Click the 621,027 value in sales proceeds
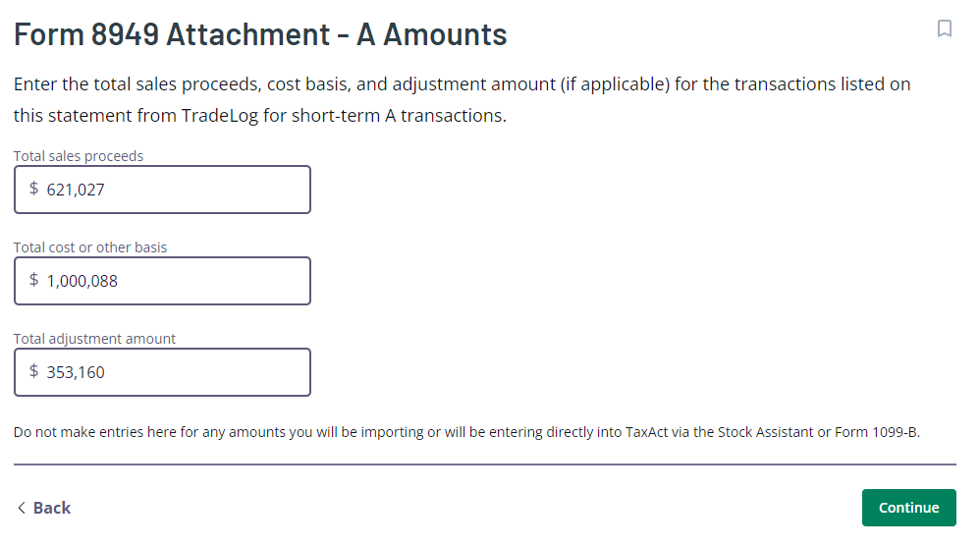980x547 pixels. click(x=76, y=190)
